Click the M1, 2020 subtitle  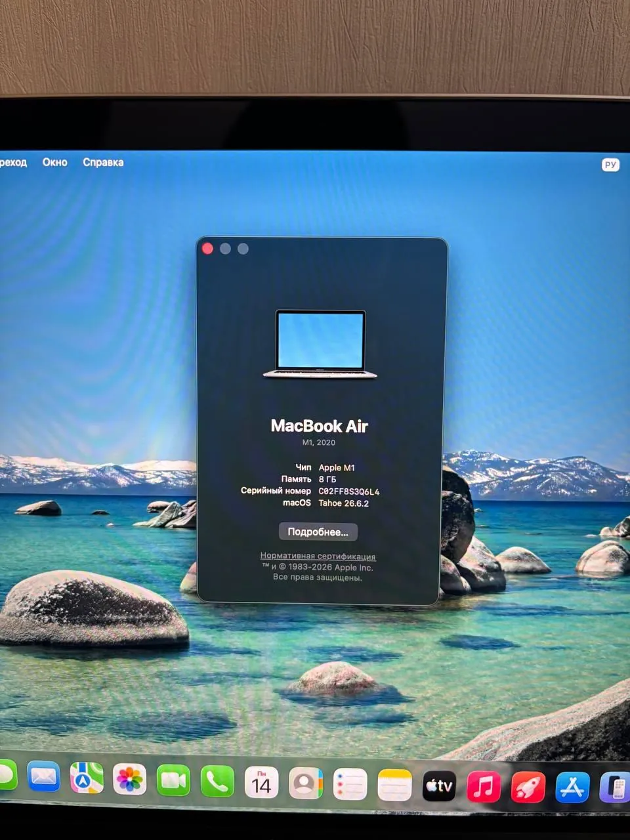319,442
